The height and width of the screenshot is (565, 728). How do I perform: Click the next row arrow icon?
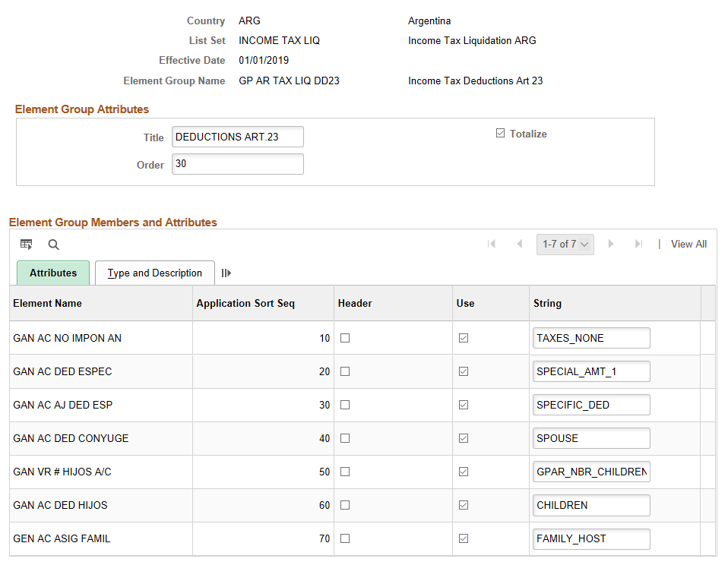[610, 244]
